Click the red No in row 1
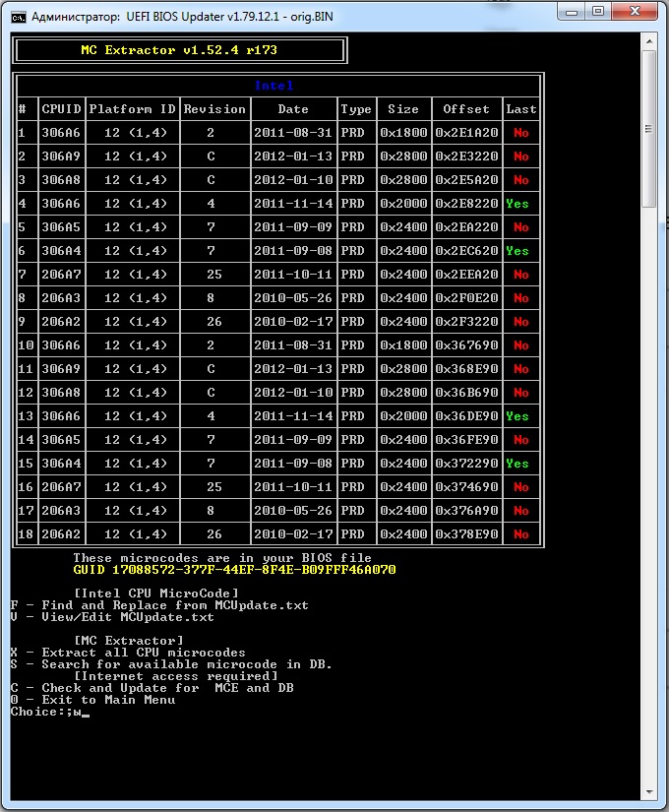The image size is (669, 812). click(520, 133)
